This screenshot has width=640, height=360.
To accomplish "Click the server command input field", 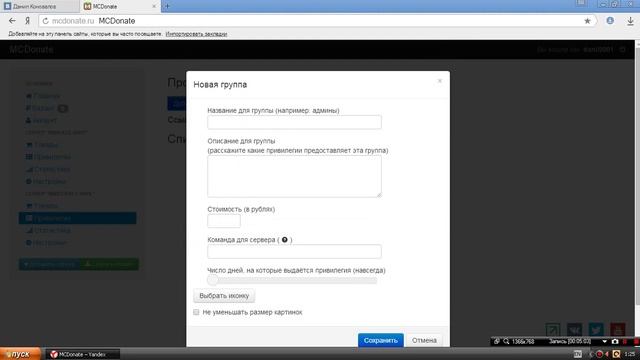I will (x=294, y=251).
